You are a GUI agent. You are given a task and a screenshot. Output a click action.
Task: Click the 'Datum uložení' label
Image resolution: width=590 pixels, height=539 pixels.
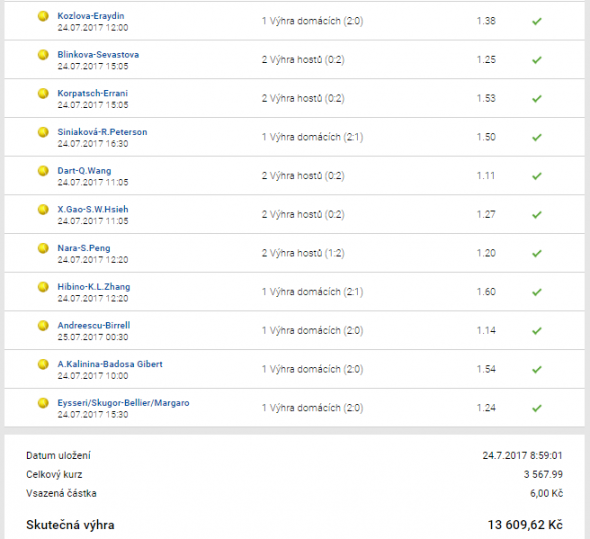[x=58, y=456]
